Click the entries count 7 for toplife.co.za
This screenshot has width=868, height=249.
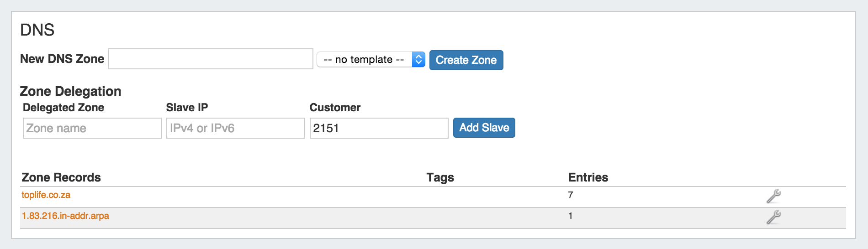[571, 195]
